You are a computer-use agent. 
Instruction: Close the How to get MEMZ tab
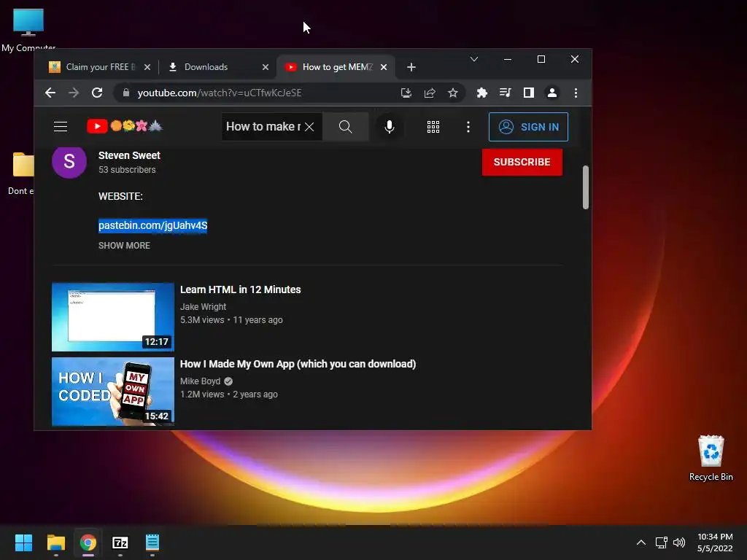(384, 67)
